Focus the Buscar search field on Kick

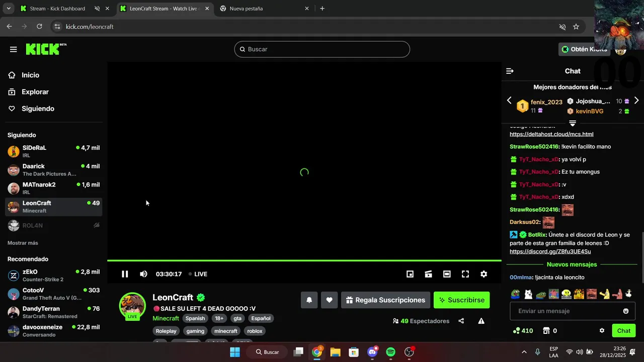click(322, 49)
